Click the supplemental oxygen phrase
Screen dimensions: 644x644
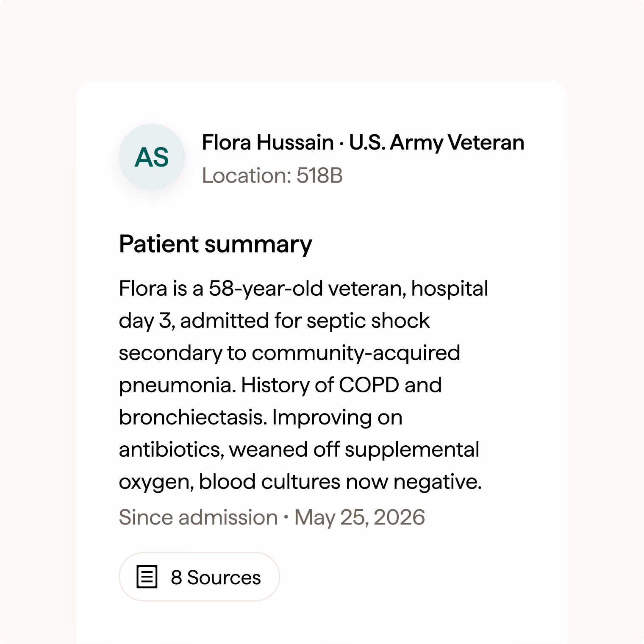(x=412, y=450)
